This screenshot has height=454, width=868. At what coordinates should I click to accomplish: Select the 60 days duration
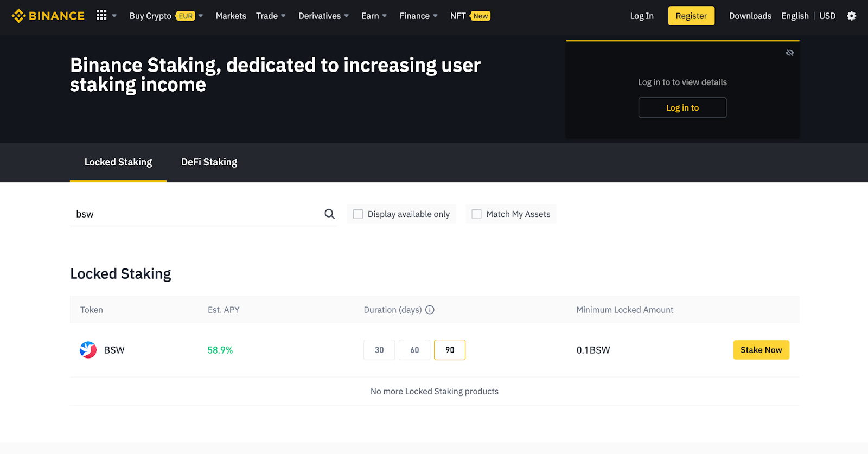pyautogui.click(x=414, y=350)
